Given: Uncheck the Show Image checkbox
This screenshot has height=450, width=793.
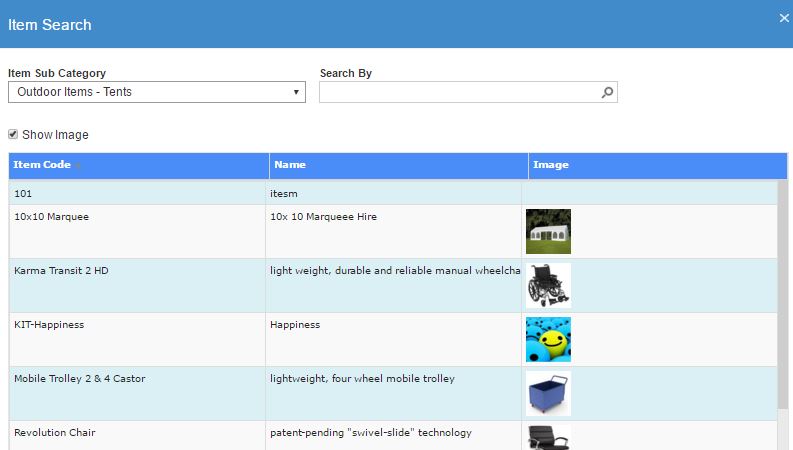Looking at the screenshot, I should pyautogui.click(x=13, y=134).
